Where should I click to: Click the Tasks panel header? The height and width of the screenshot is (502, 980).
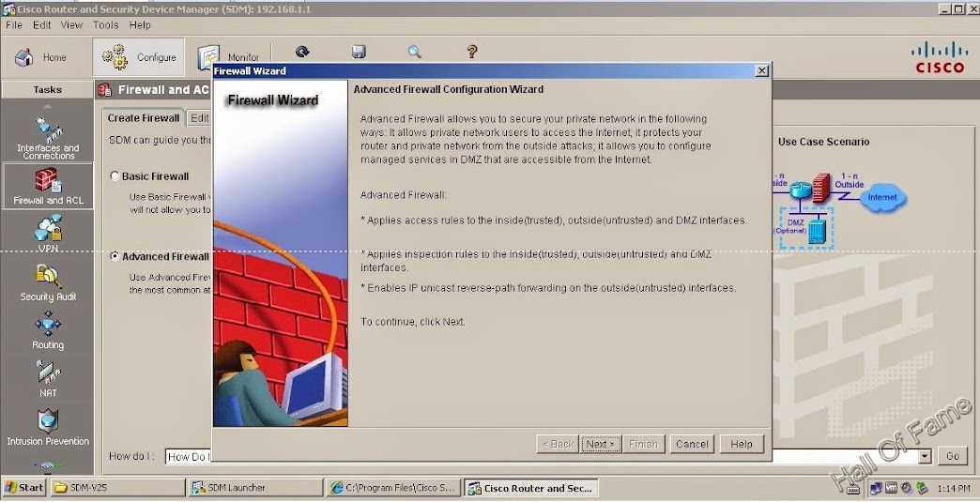tap(48, 89)
